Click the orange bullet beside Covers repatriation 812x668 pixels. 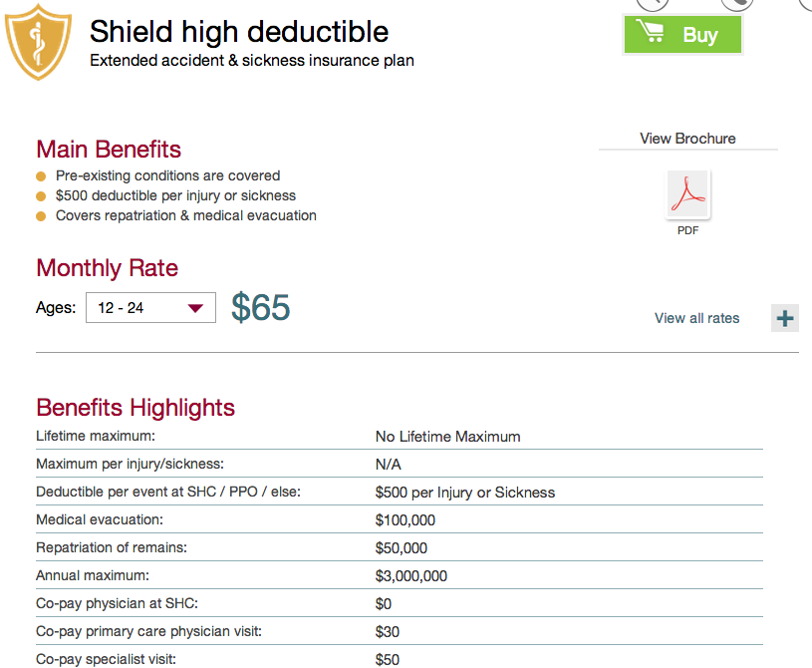coord(41,216)
